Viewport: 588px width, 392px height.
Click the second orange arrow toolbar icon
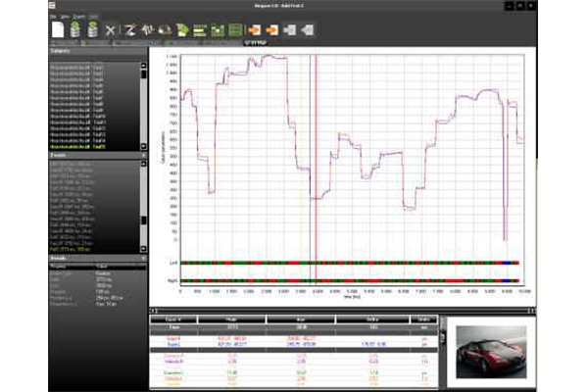271,30
